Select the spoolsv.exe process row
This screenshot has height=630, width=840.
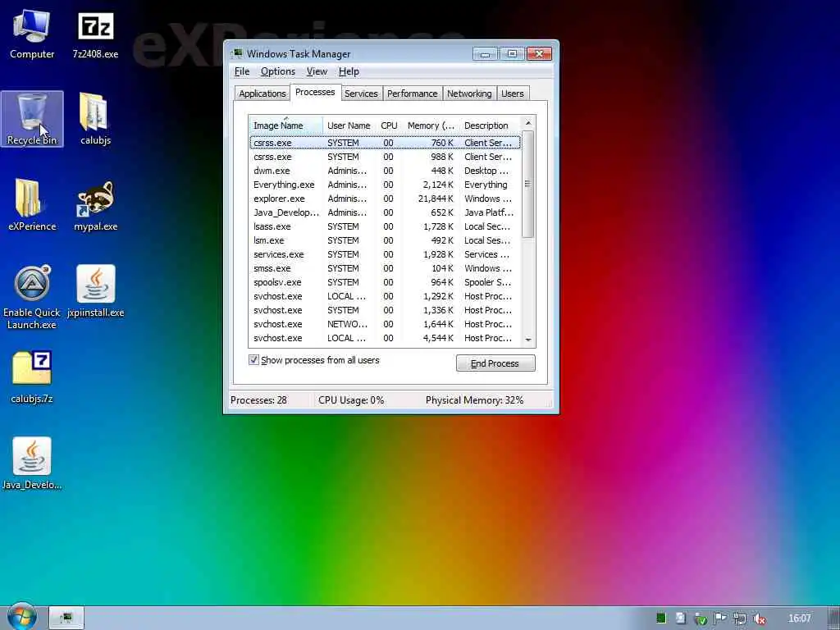385,282
